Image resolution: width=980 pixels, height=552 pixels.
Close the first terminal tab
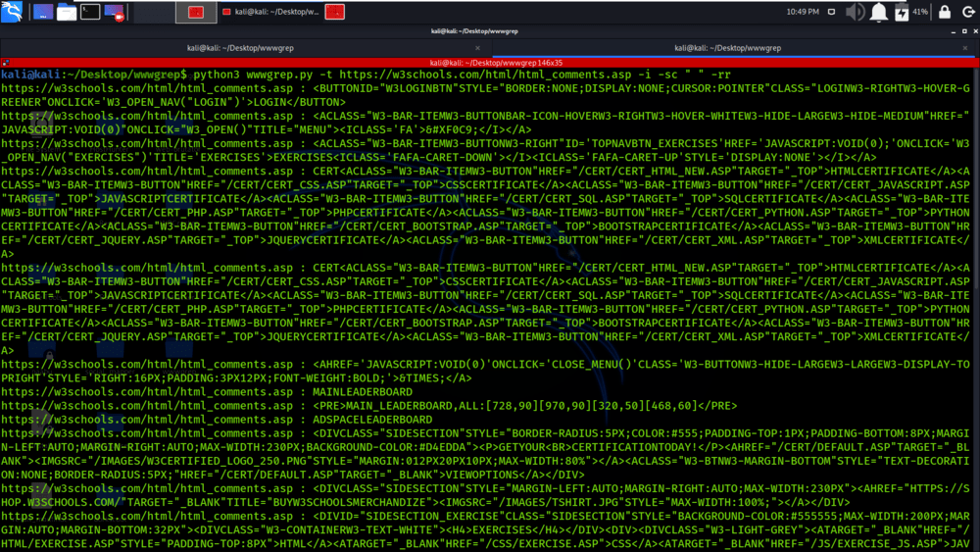coord(477,48)
